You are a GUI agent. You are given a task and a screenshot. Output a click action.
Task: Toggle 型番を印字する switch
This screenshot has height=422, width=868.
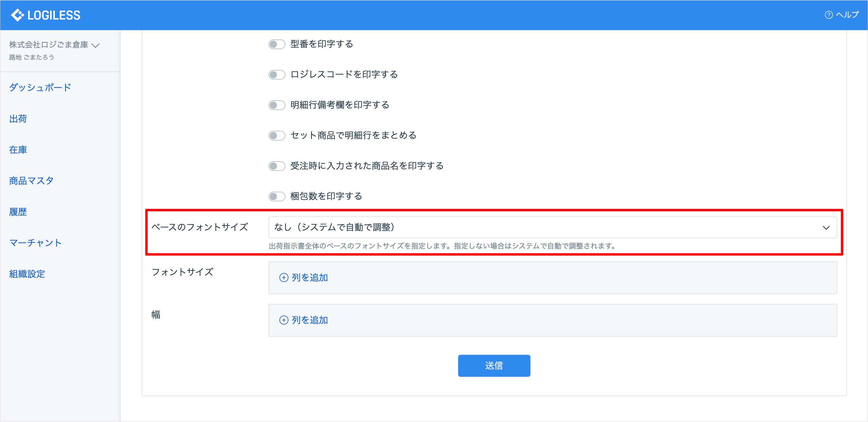[x=277, y=44]
